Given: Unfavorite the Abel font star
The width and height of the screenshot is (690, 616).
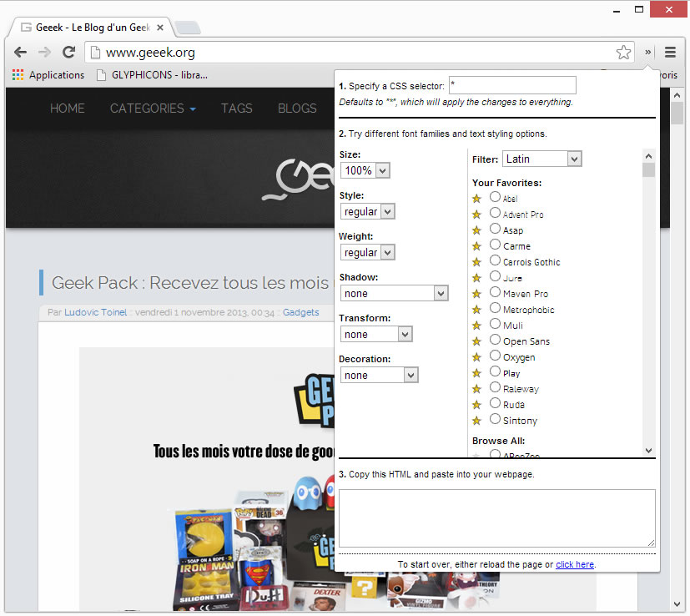Looking at the screenshot, I should 476,199.
